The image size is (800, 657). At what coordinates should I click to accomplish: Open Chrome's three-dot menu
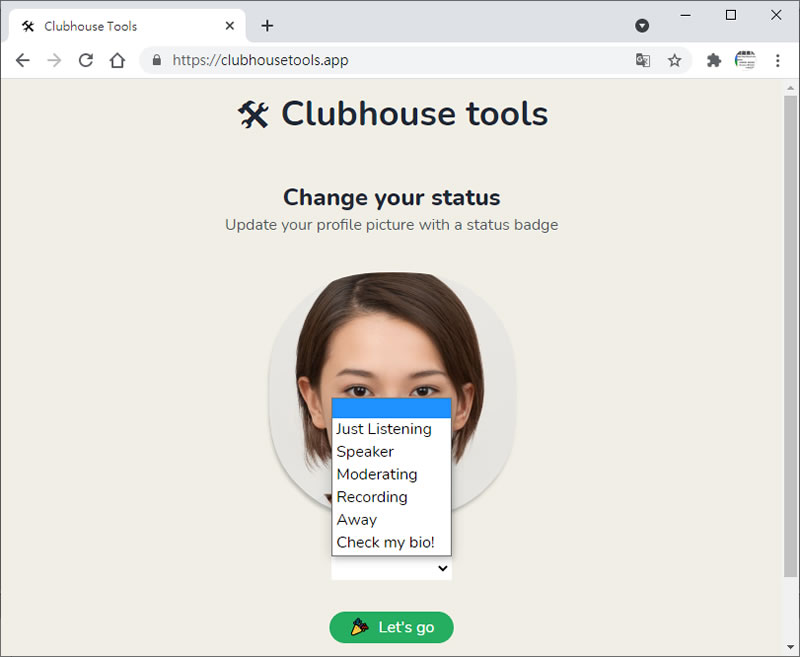click(x=778, y=60)
